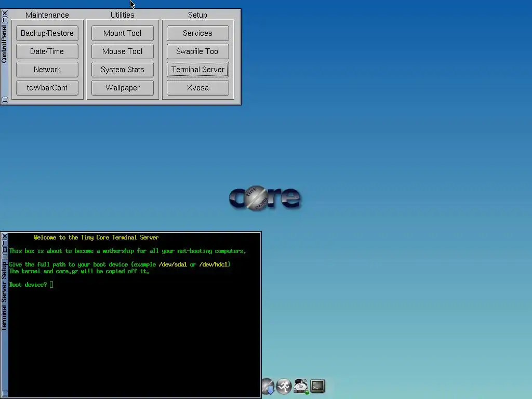
Task: Close the ControlPanel window with its X
Action: (4, 13)
